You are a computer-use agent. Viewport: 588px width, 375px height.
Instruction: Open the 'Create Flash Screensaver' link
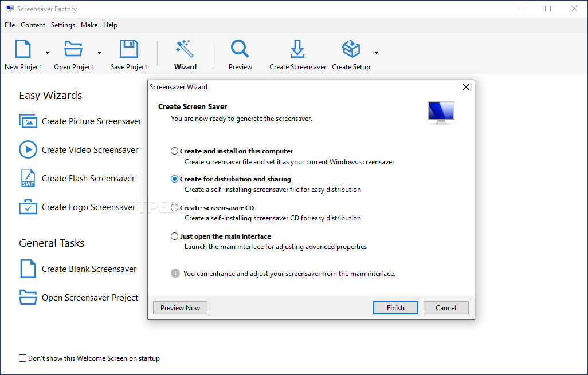point(88,178)
